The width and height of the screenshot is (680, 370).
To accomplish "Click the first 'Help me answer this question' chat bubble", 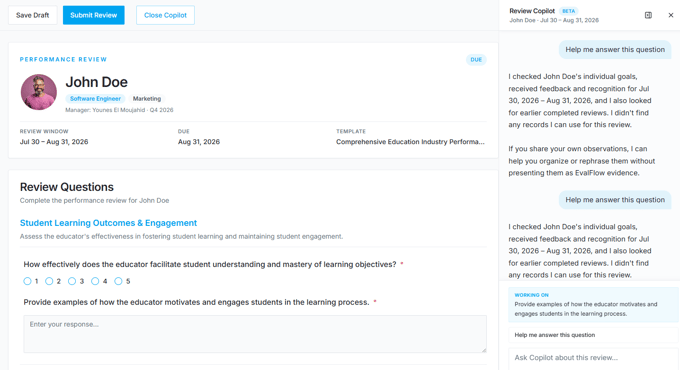I will (615, 49).
